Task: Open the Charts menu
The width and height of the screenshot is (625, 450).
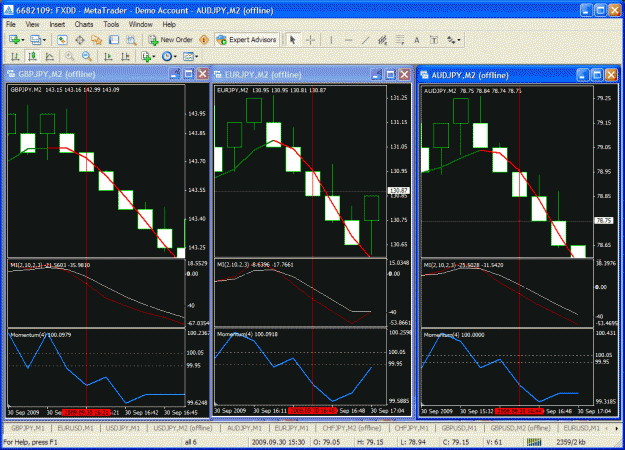Action: click(x=84, y=24)
